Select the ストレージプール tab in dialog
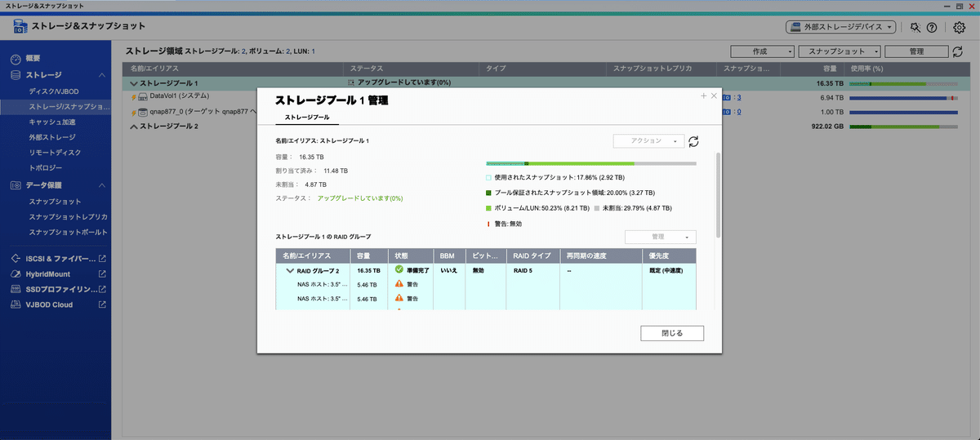 pos(307,118)
